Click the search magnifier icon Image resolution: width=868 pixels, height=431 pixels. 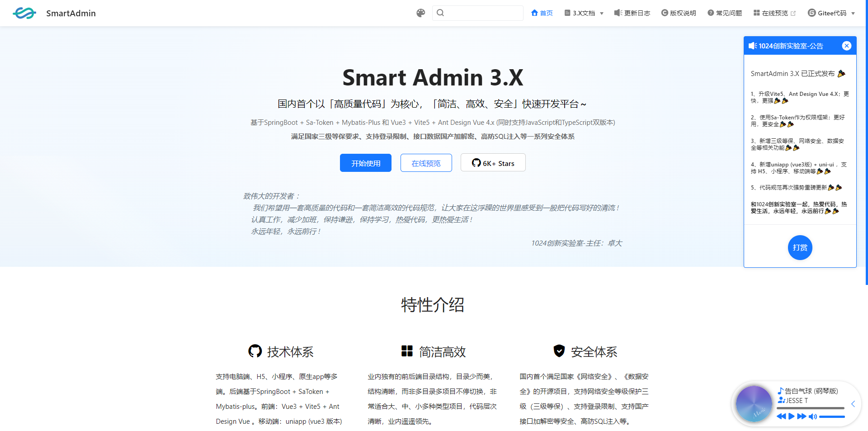point(440,13)
